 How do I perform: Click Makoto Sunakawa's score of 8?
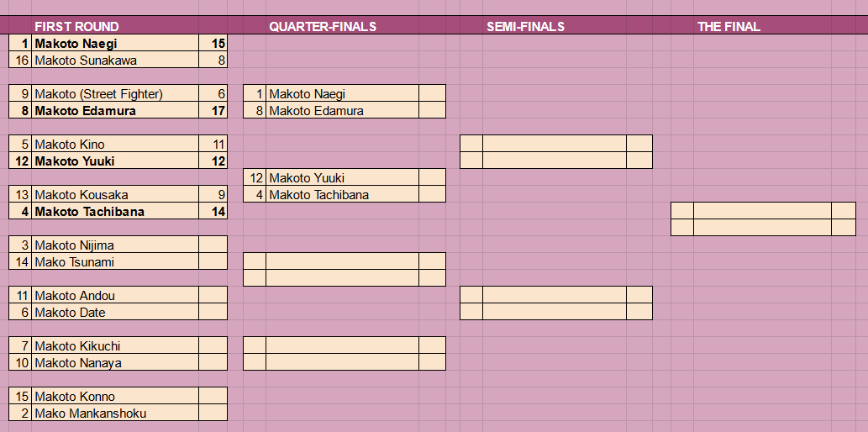[213, 60]
